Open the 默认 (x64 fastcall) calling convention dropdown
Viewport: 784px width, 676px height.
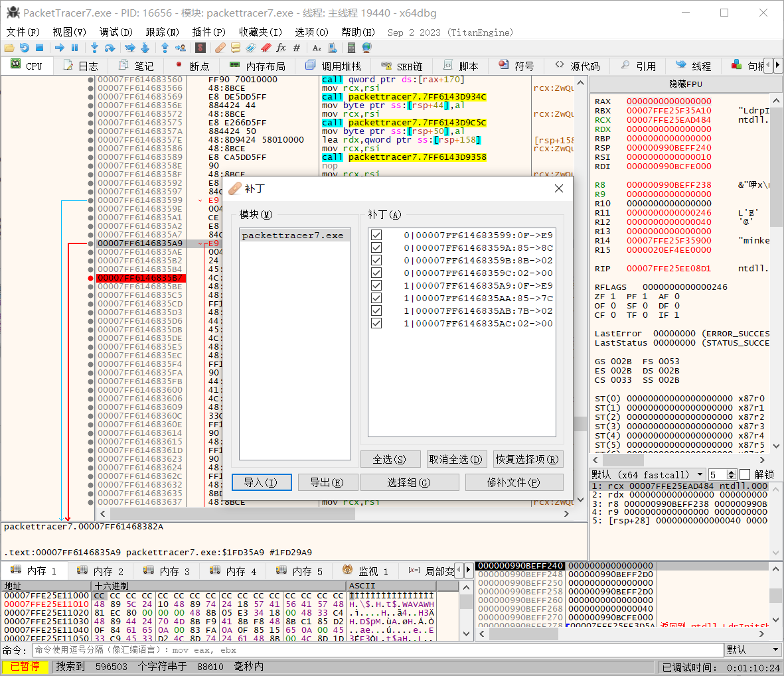point(647,474)
